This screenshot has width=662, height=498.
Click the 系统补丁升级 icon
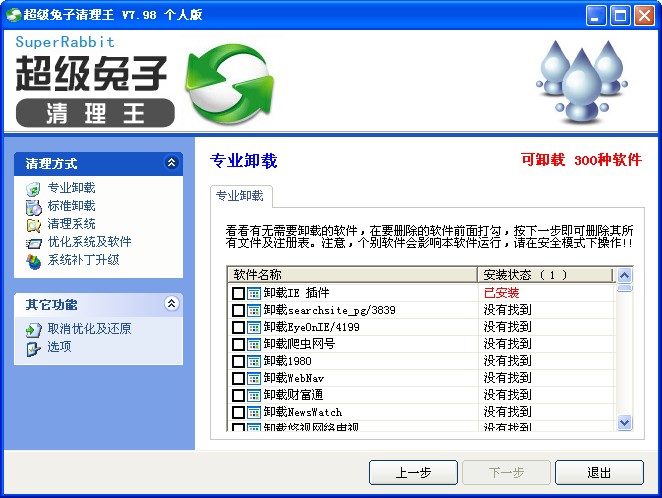coord(33,261)
